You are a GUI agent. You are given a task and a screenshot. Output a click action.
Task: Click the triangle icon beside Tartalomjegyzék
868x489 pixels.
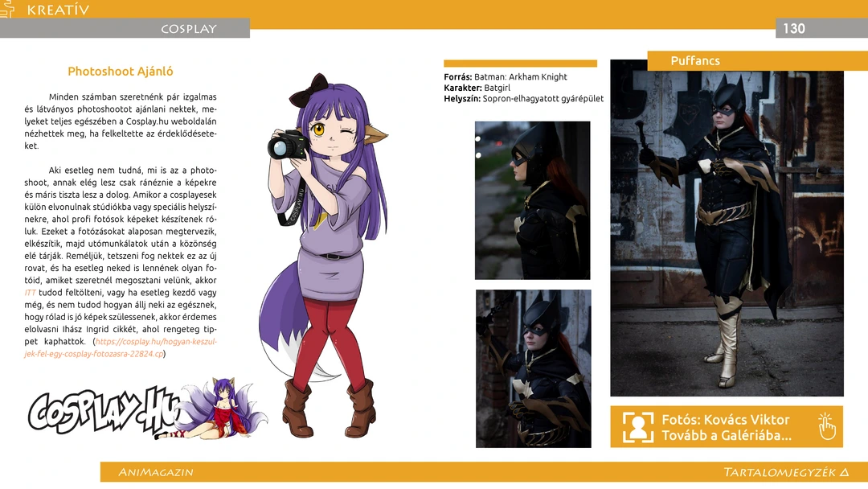843,472
